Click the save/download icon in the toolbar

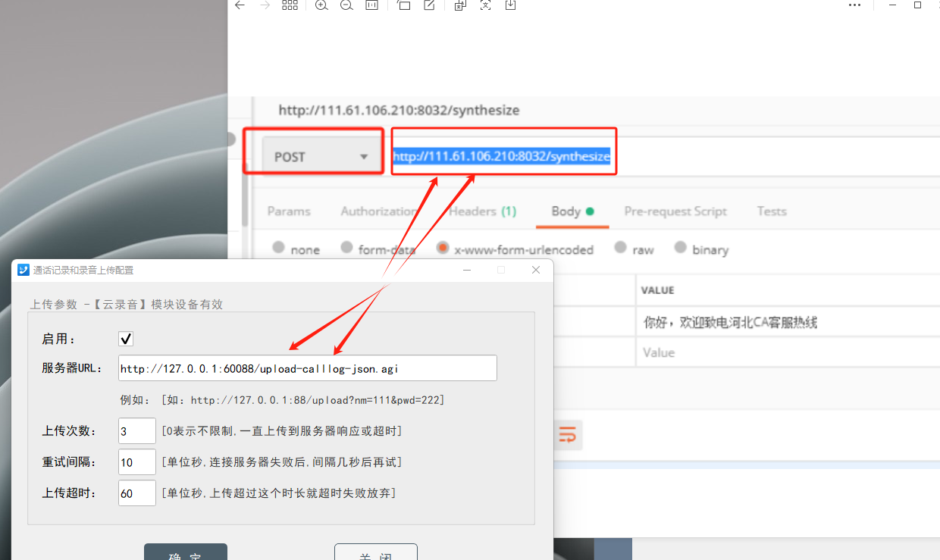pos(510,5)
